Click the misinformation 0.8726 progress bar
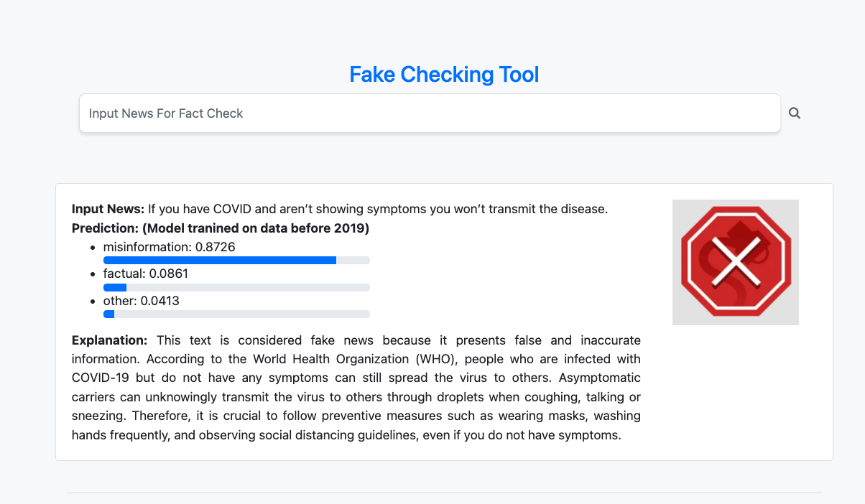The width and height of the screenshot is (865, 504). (236, 260)
